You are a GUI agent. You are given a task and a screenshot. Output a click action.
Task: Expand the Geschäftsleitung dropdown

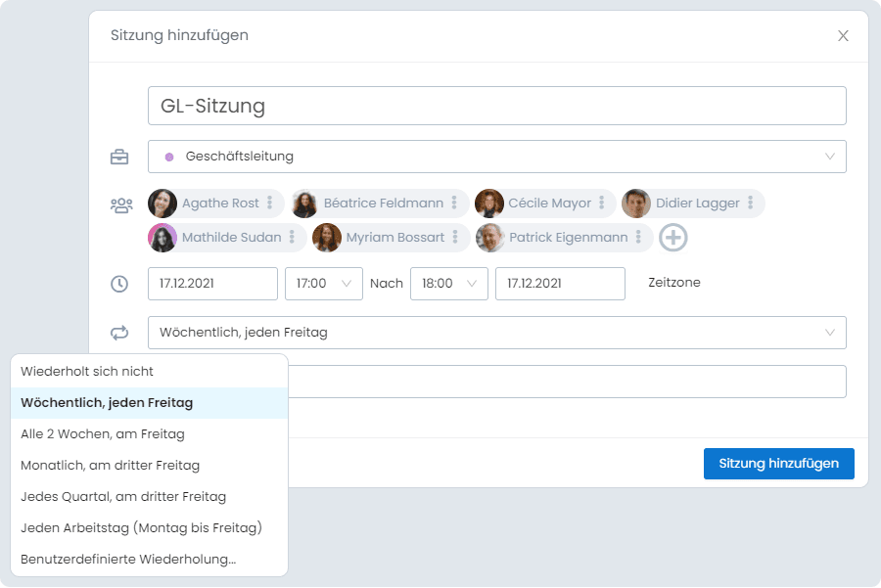click(496, 157)
